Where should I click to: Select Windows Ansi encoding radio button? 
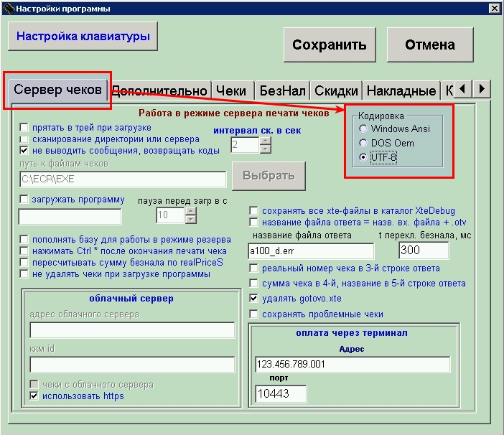pyautogui.click(x=363, y=128)
